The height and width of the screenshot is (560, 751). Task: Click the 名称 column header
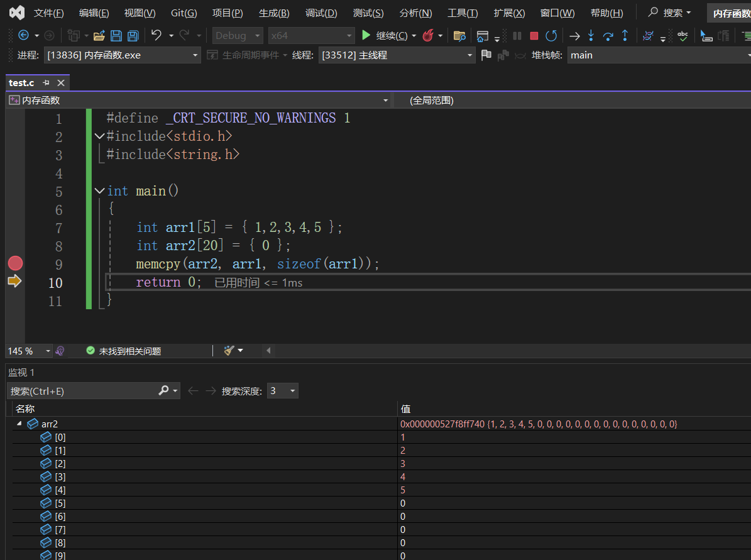click(x=25, y=409)
